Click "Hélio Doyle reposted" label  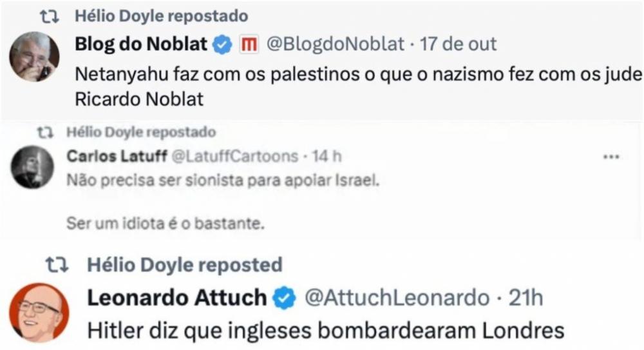pyautogui.click(x=184, y=265)
